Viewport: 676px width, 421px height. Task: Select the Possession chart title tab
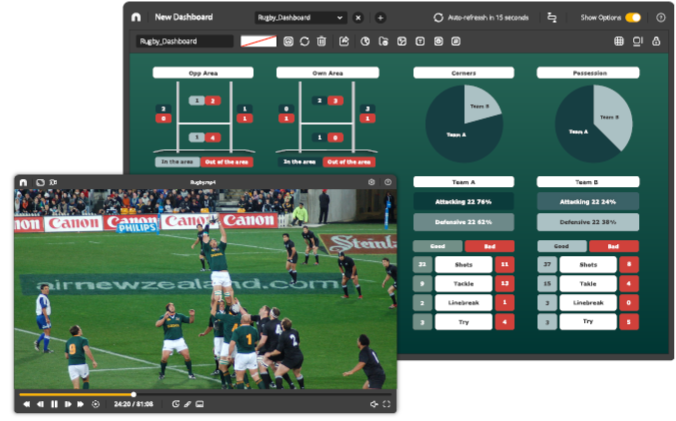click(586, 73)
